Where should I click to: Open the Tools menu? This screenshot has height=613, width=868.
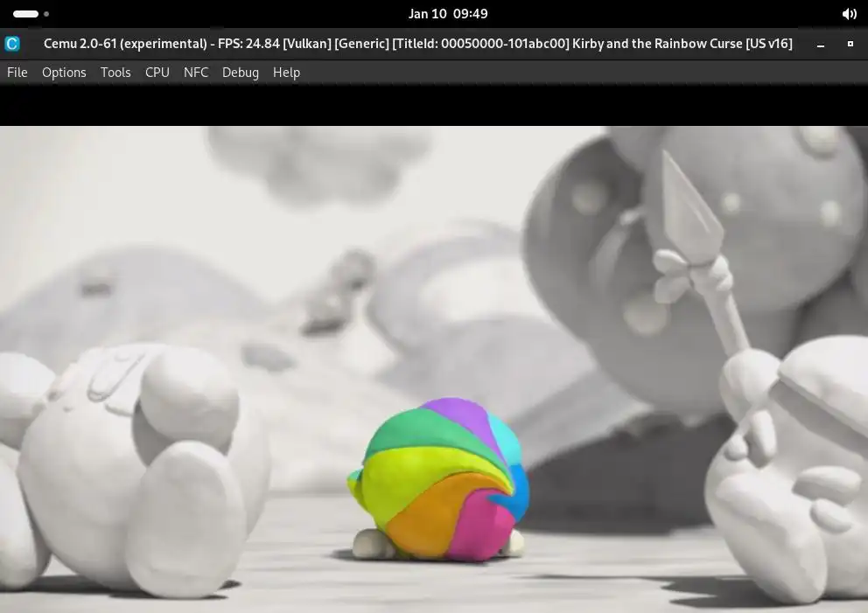[x=115, y=73]
